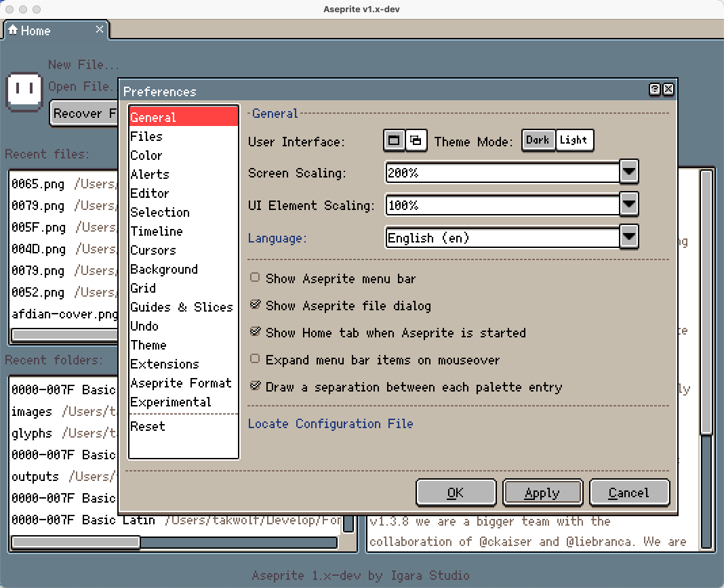The height and width of the screenshot is (588, 724).
Task: Open the Timeline preferences section
Action: pos(183,231)
